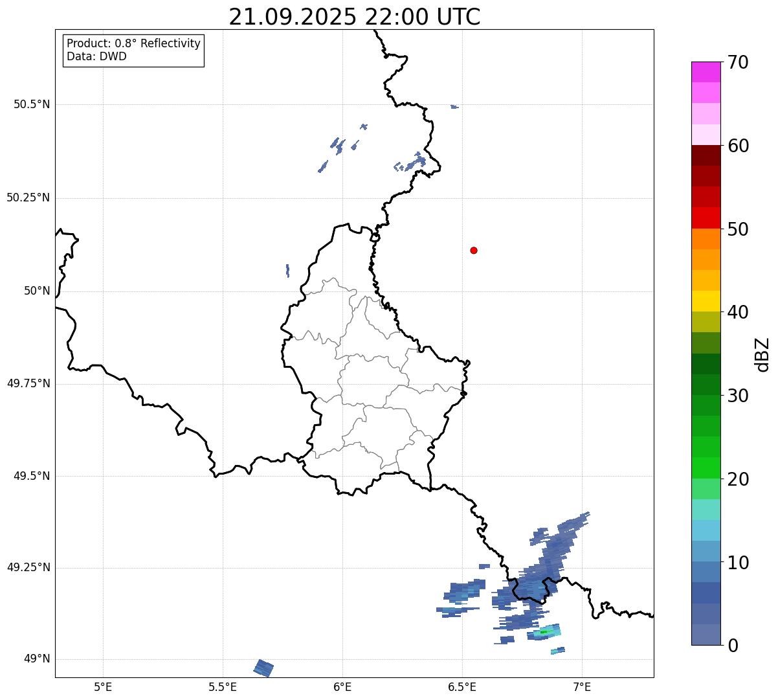Click the 5°E longitude label

[103, 686]
